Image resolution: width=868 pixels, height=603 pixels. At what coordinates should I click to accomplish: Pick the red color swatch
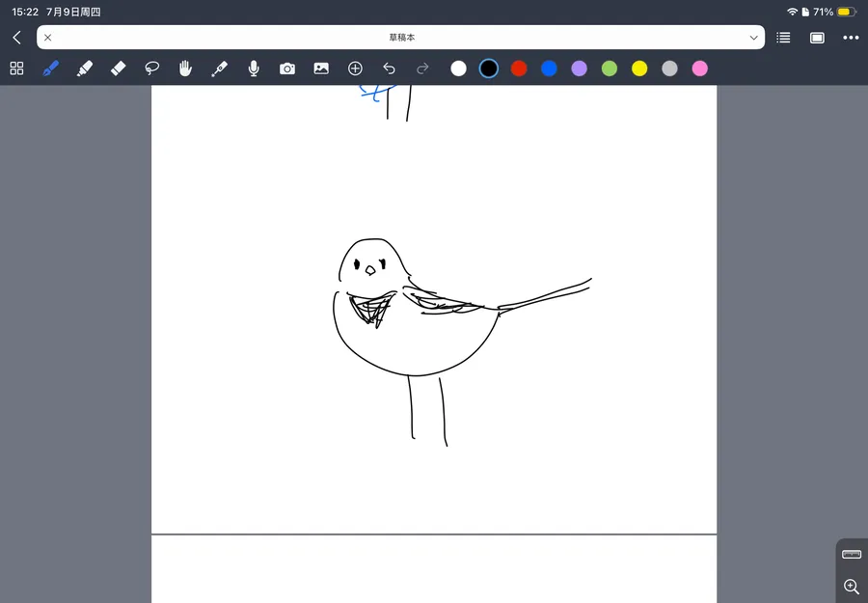(519, 69)
